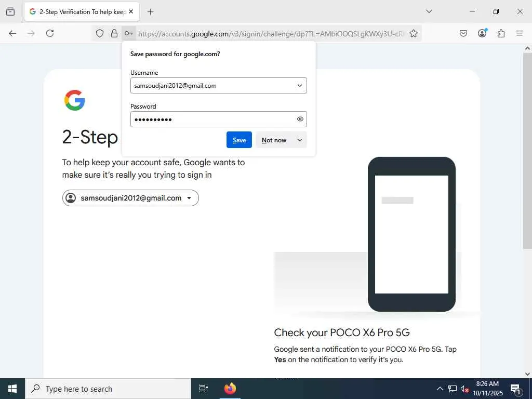The height and width of the screenshot is (399, 532).
Task: Bookmark this page with the star icon
Action: point(413,33)
